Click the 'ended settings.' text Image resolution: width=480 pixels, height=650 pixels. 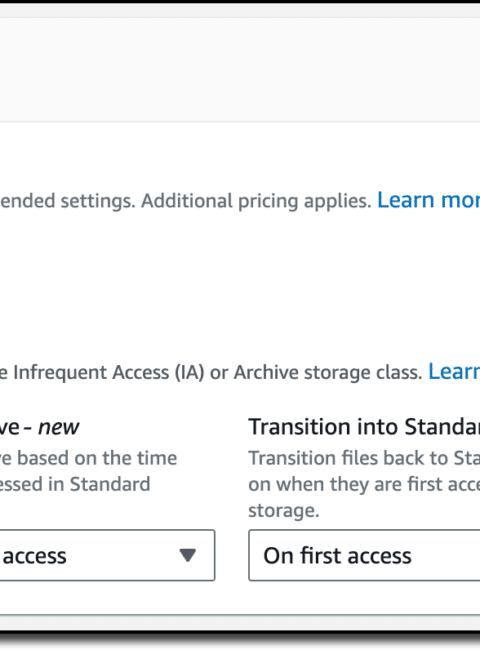(x=68, y=201)
